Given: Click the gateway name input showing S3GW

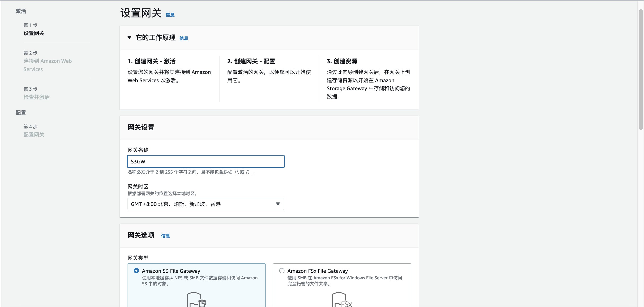Looking at the screenshot, I should pos(206,161).
